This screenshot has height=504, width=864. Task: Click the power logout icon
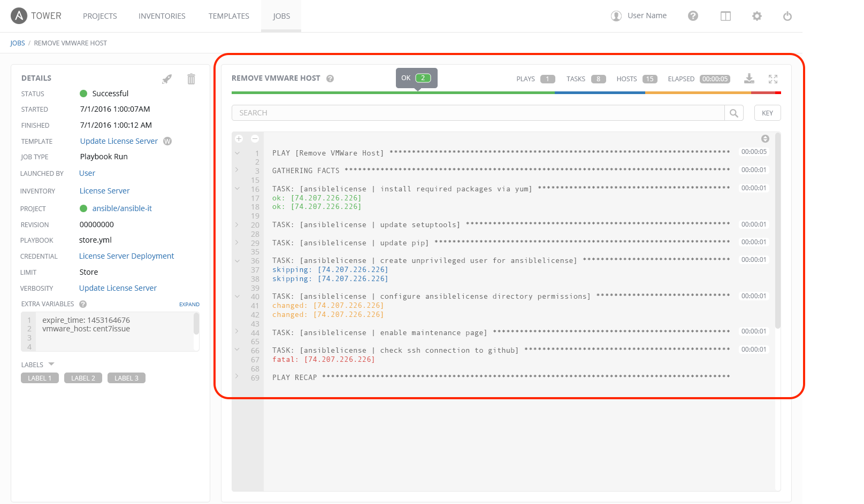coord(787,16)
